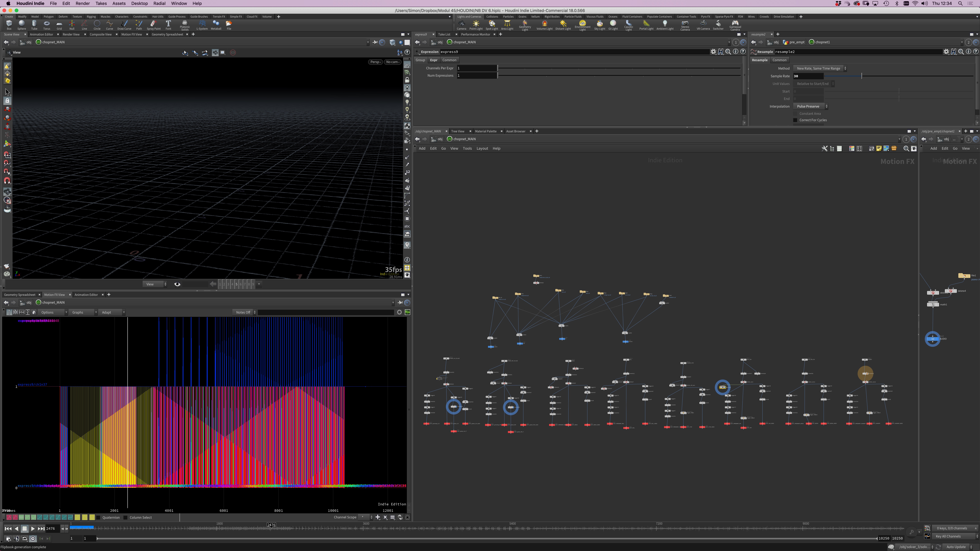980x551 pixels.
Task: Open the Render menu
Action: tap(83, 3)
